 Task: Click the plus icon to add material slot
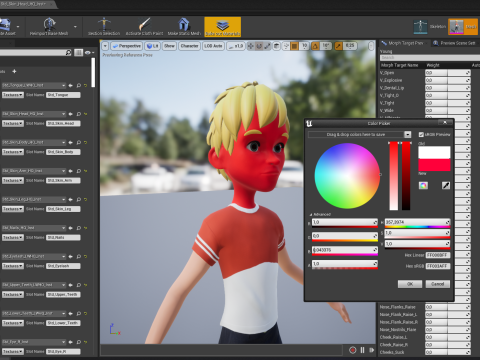coord(14,71)
